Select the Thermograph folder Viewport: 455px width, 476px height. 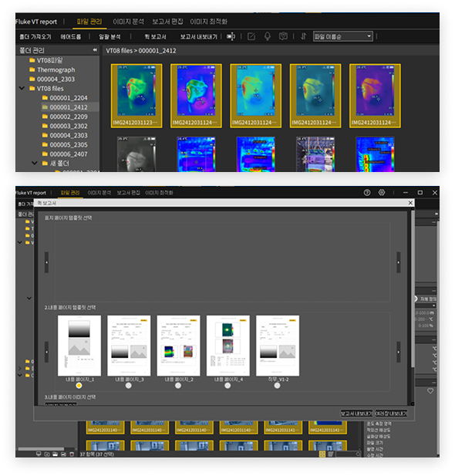(x=52, y=70)
